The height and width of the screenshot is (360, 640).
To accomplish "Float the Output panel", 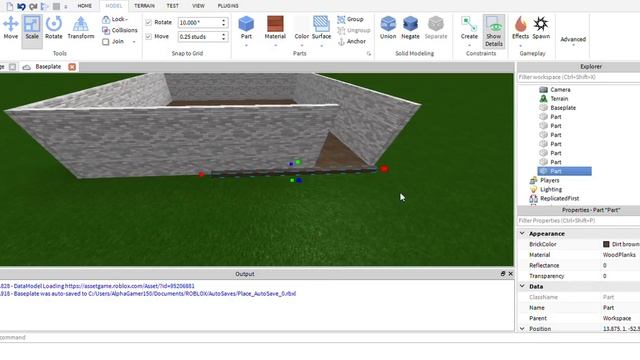I will coord(502,274).
